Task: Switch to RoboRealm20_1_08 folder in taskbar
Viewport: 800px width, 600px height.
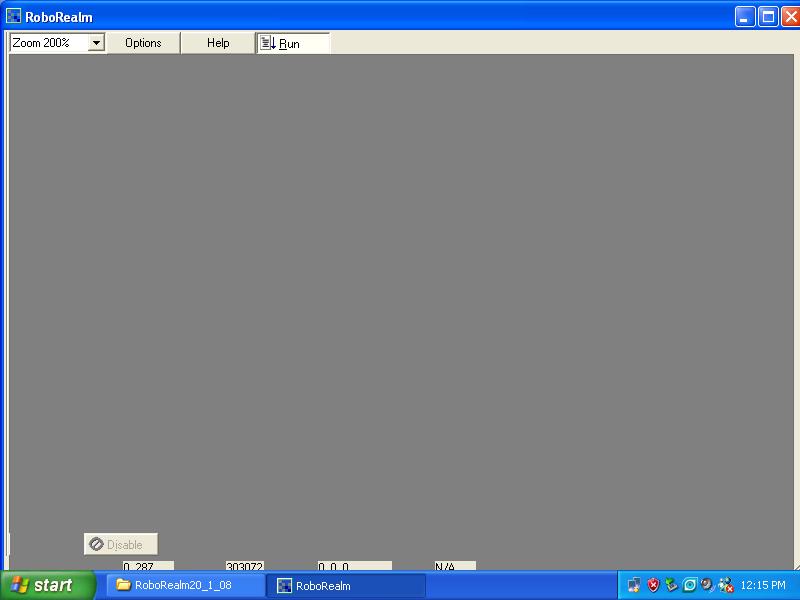Action: coord(185,585)
